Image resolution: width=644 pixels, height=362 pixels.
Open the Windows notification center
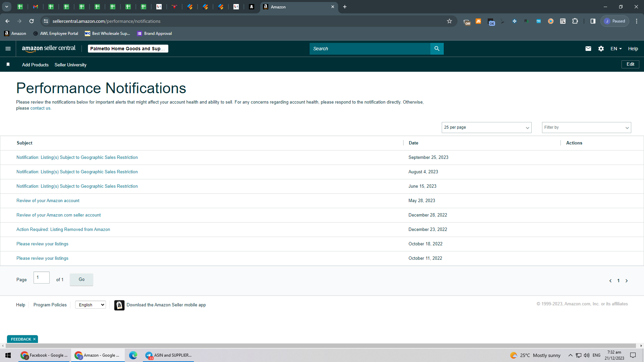pyautogui.click(x=633, y=355)
